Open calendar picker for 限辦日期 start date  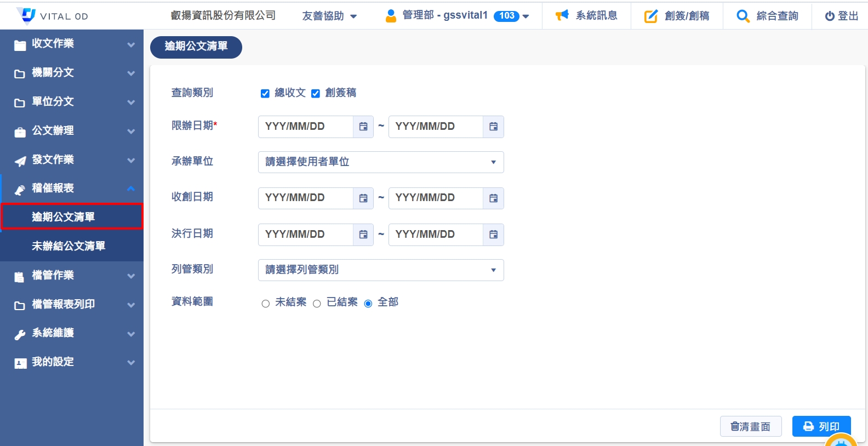[363, 127]
